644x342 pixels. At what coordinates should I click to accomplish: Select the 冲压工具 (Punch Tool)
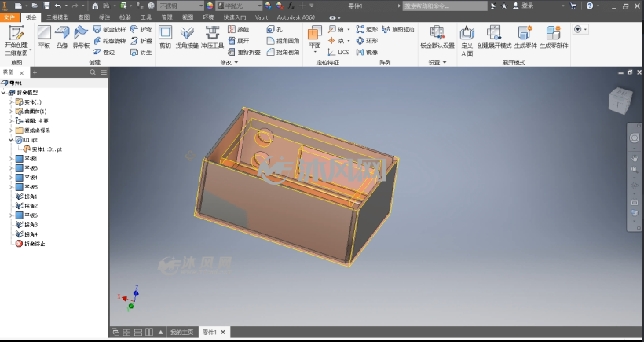point(212,37)
